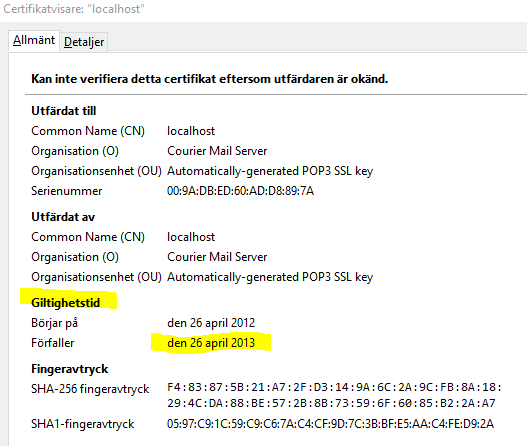Click the SHA-256 fingeravtryck label
The image size is (527, 446).
[90, 389]
